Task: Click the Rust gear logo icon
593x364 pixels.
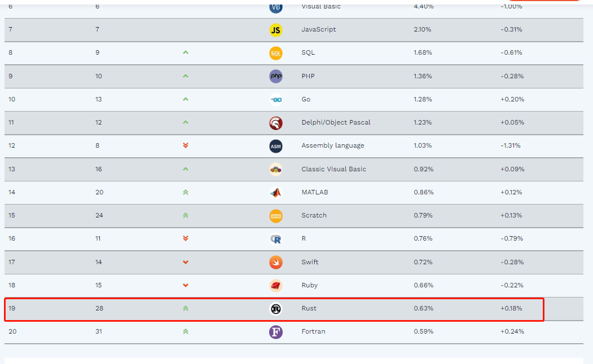Action: pyautogui.click(x=276, y=309)
